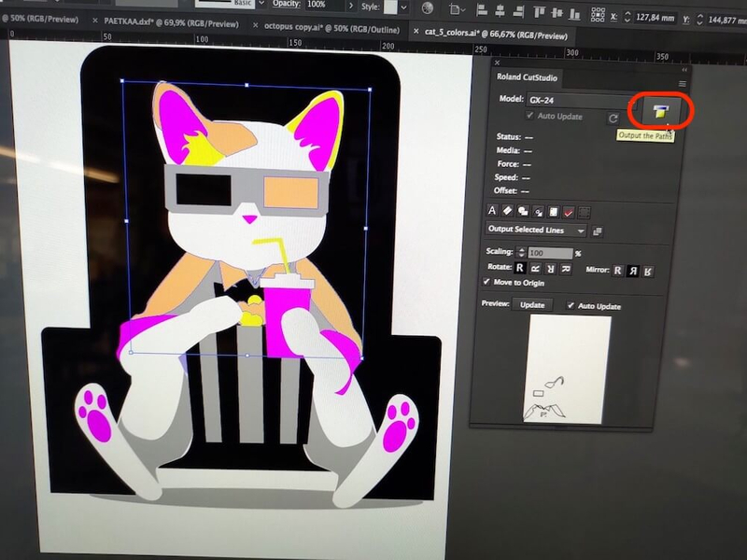The height and width of the screenshot is (560, 747).
Task: Toggle Auto Update checkbox next to Preview
Action: [571, 306]
